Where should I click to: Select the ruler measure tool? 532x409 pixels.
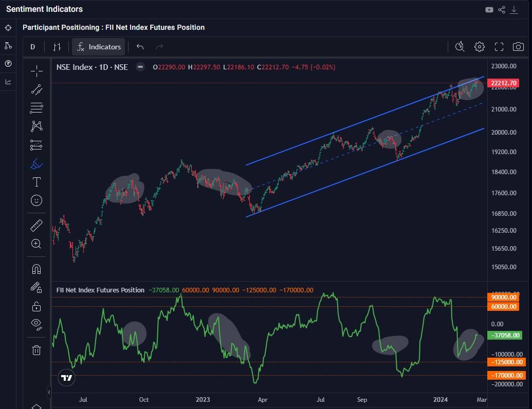click(x=36, y=225)
